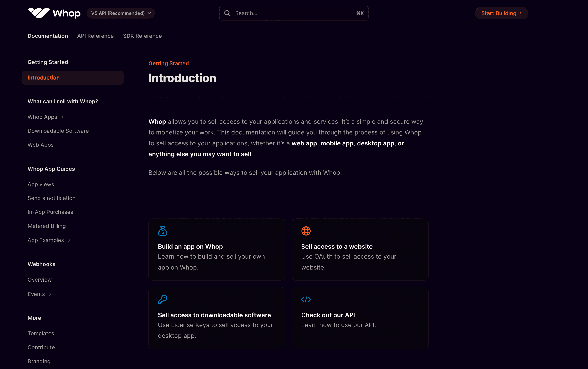The height and width of the screenshot is (369, 588).
Task: Expand the Events sidebar item
Action: 50,294
